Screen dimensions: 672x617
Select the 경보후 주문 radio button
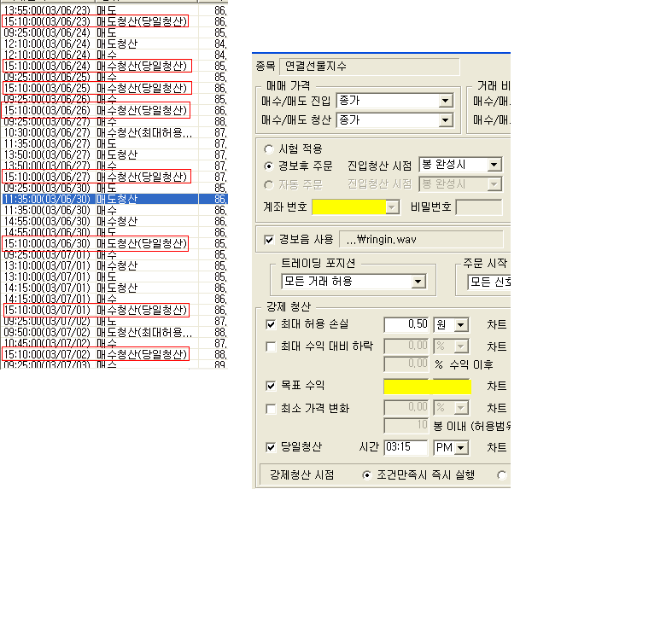coord(270,166)
